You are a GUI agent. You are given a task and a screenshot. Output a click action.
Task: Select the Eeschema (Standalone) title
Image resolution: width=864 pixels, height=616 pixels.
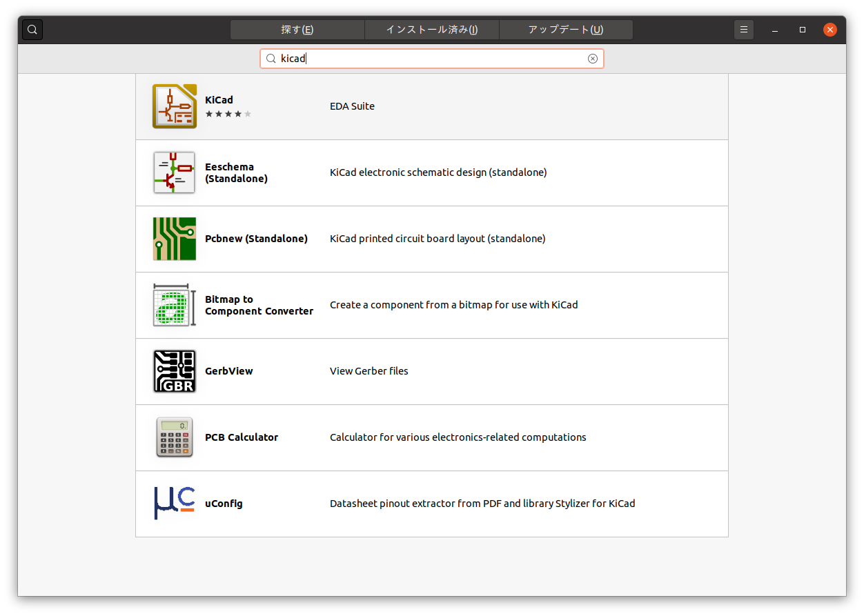tap(236, 172)
